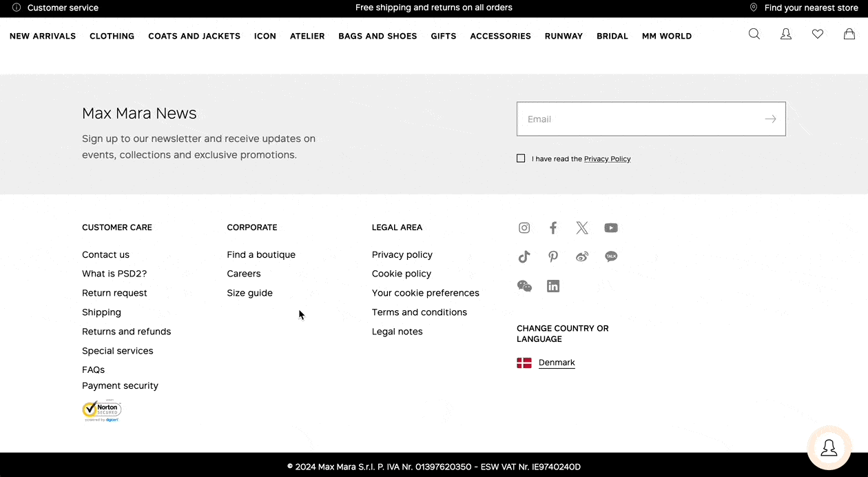Viewport: 868px width, 477px height.
Task: Open the BRIDAL menu item
Action: [612, 36]
